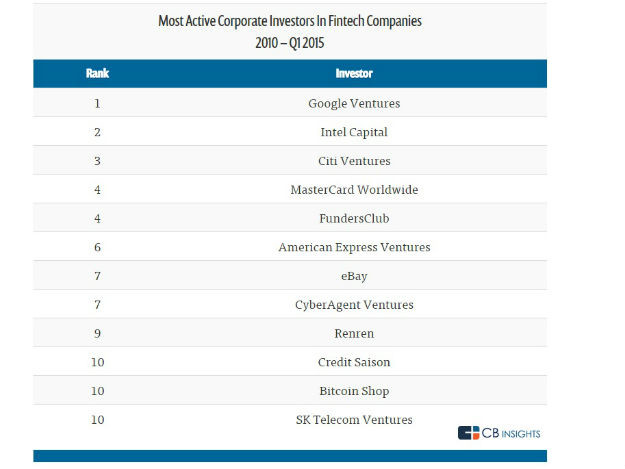The width and height of the screenshot is (625, 469).
Task: Click rank number 9 cell
Action: click(98, 334)
